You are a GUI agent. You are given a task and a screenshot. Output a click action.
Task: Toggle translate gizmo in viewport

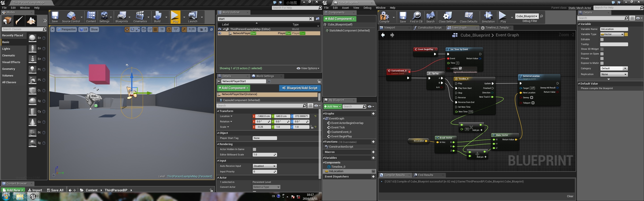pos(127,29)
